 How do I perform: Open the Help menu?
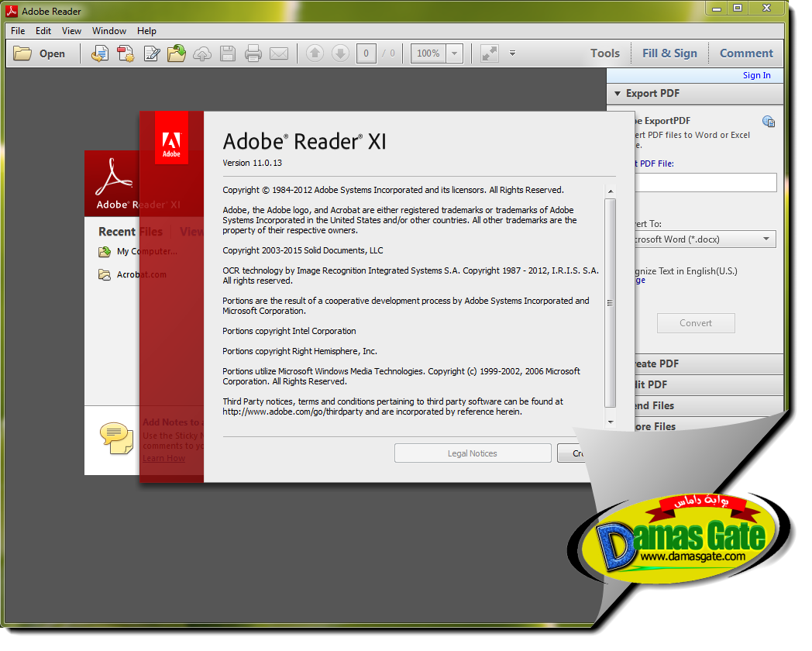tap(146, 31)
